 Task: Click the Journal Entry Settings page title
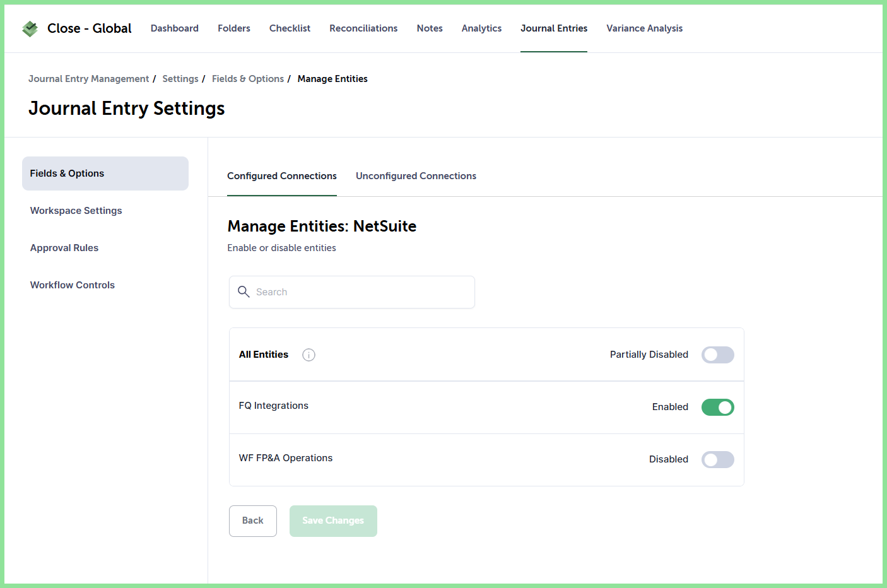pos(127,109)
